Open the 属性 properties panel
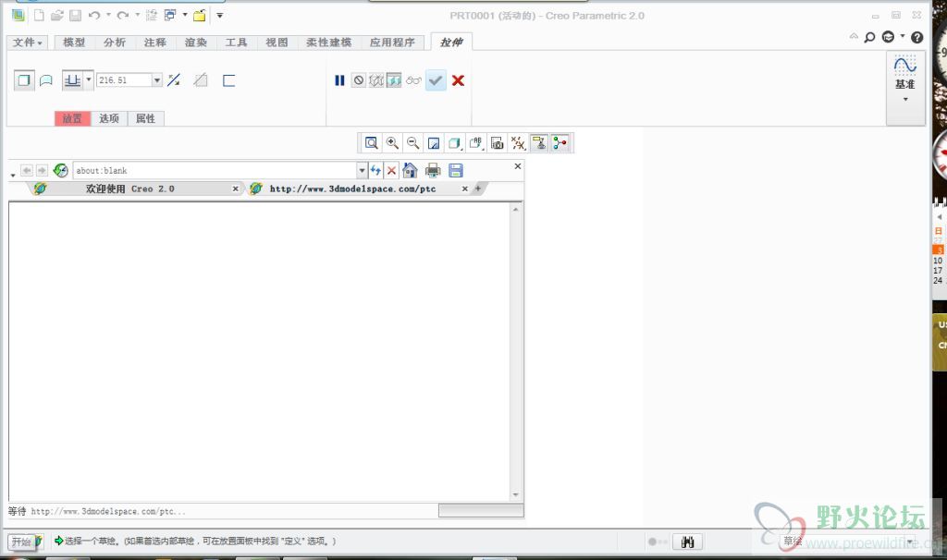Viewport: 947px width, 560px height. click(145, 118)
